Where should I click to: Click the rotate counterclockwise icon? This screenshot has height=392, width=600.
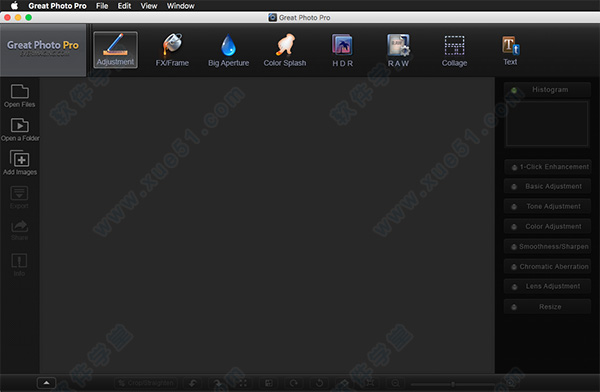point(319,383)
